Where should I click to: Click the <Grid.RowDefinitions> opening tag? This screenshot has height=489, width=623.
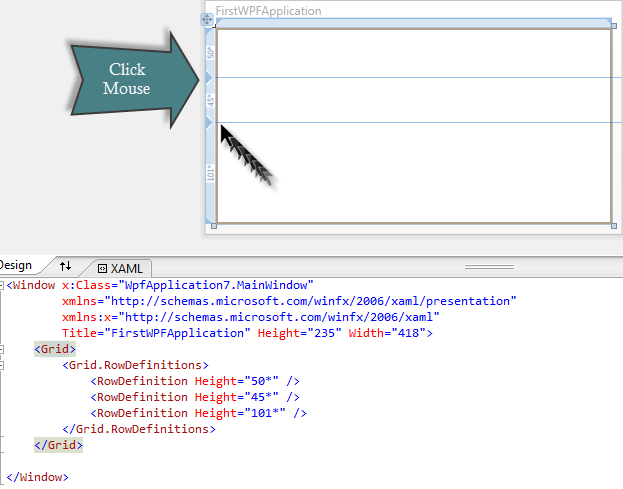[x=135, y=365]
